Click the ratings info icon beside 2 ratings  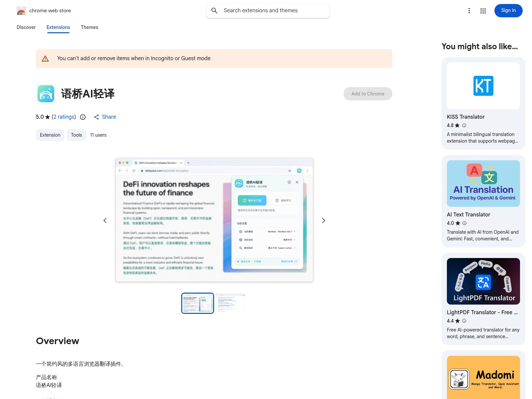coord(83,117)
